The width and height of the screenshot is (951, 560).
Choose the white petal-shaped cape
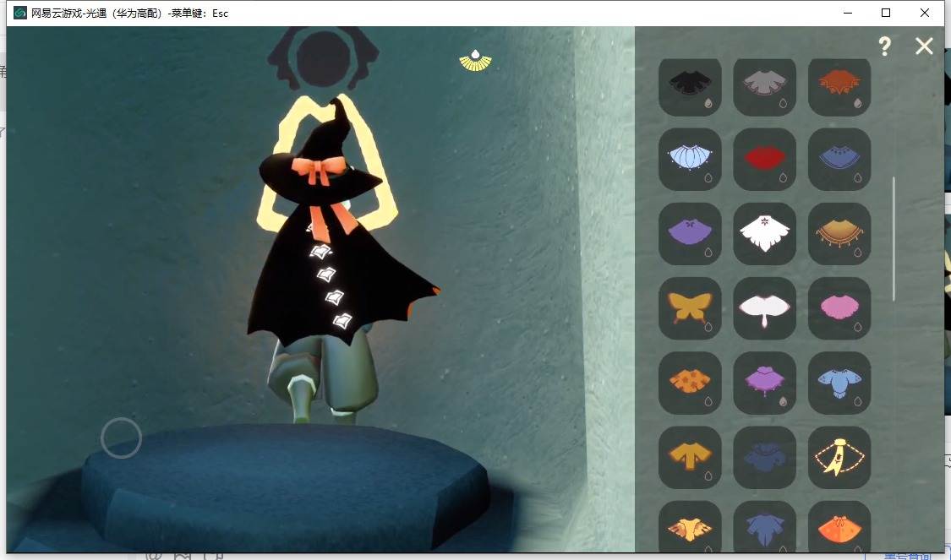pos(764,308)
